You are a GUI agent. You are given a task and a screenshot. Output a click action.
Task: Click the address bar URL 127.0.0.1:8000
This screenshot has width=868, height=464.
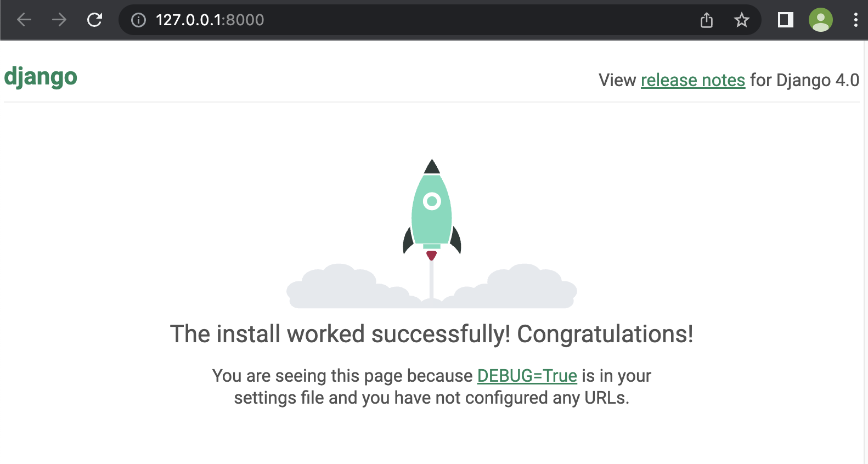click(210, 20)
